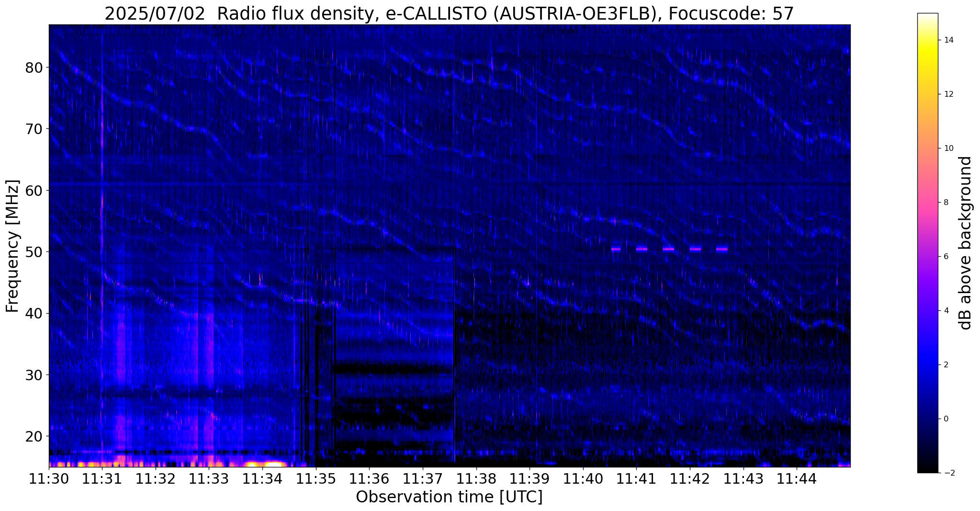Click the last pink dash at 50 MHz
This screenshot has height=511, width=980.
pyautogui.click(x=722, y=249)
